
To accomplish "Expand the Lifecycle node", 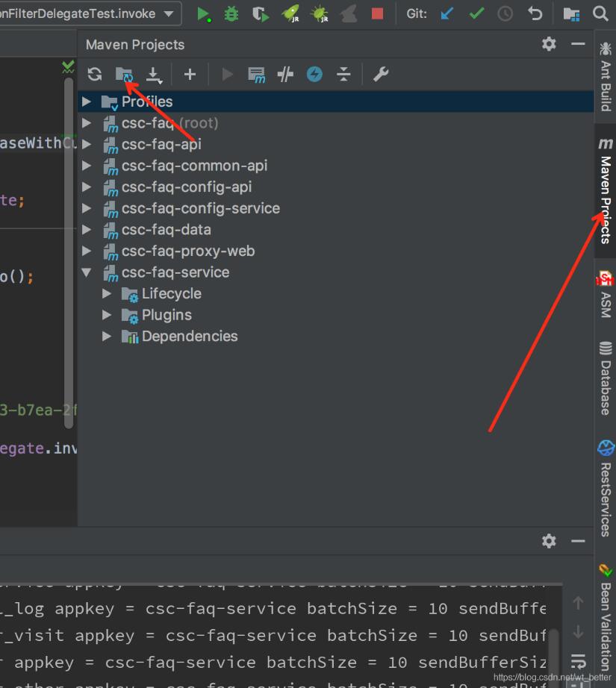I will pyautogui.click(x=108, y=294).
